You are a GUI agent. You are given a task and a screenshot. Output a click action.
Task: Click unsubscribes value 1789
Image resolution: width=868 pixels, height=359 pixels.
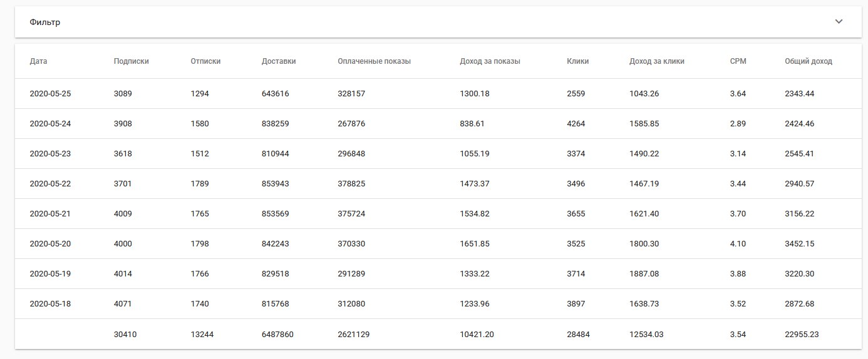(200, 184)
